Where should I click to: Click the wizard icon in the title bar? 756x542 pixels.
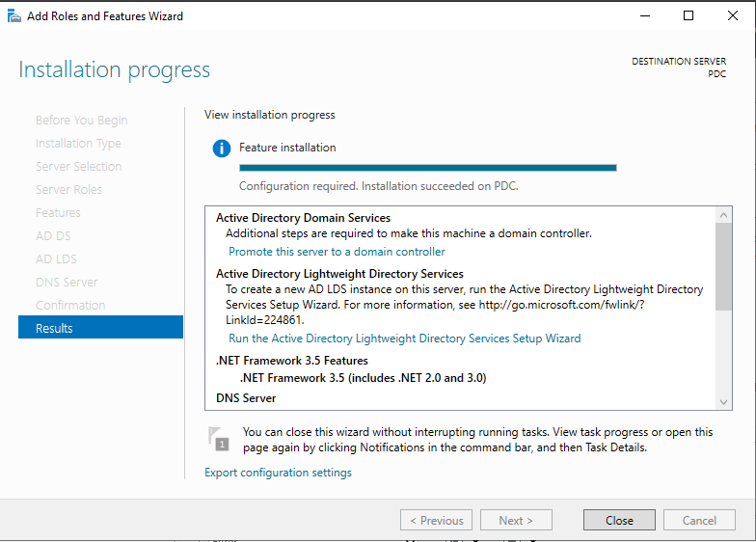[x=13, y=15]
